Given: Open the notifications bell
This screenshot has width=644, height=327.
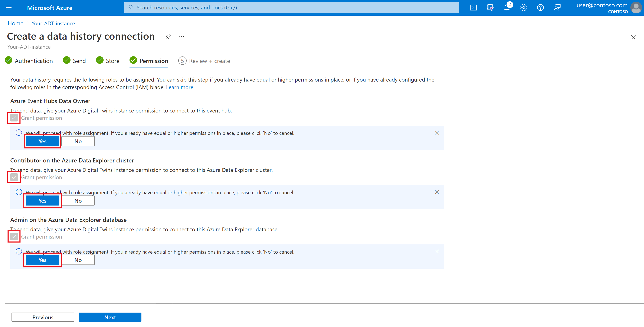Looking at the screenshot, I should pos(507,8).
